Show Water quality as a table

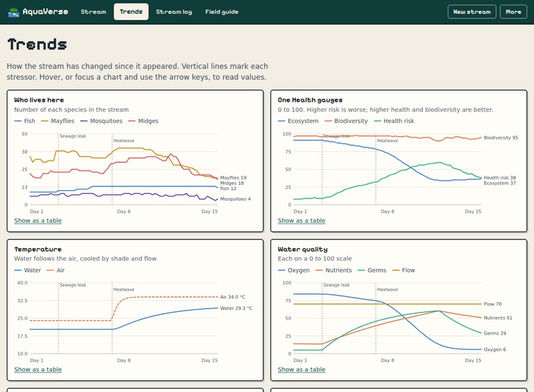(x=301, y=369)
